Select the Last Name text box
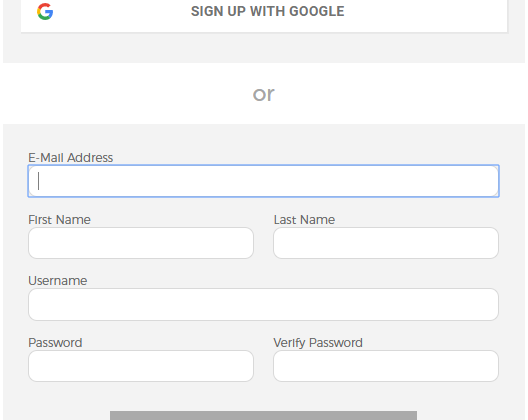The height and width of the screenshot is (420, 528). [x=386, y=243]
